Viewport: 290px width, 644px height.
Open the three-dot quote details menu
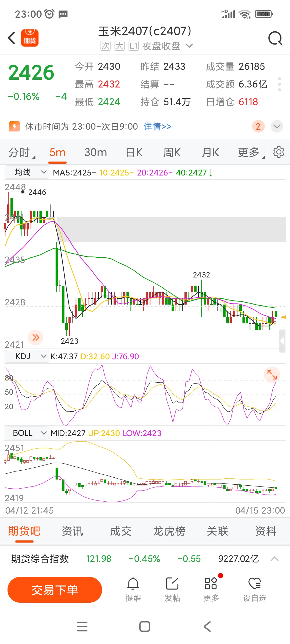[280, 84]
